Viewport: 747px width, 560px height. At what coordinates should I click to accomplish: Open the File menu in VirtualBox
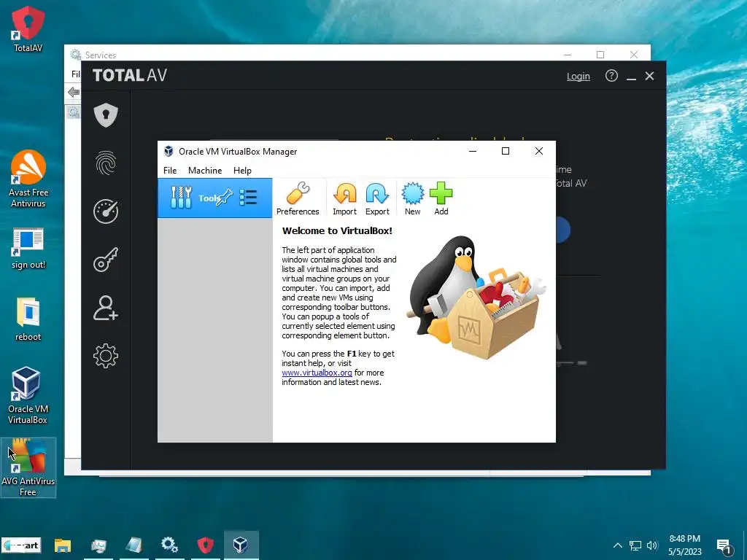tap(169, 171)
